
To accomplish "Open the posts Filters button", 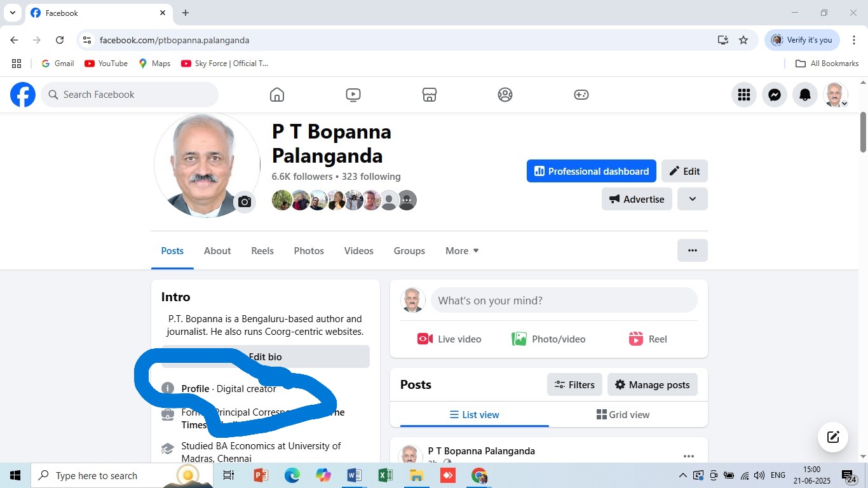I will tap(574, 384).
